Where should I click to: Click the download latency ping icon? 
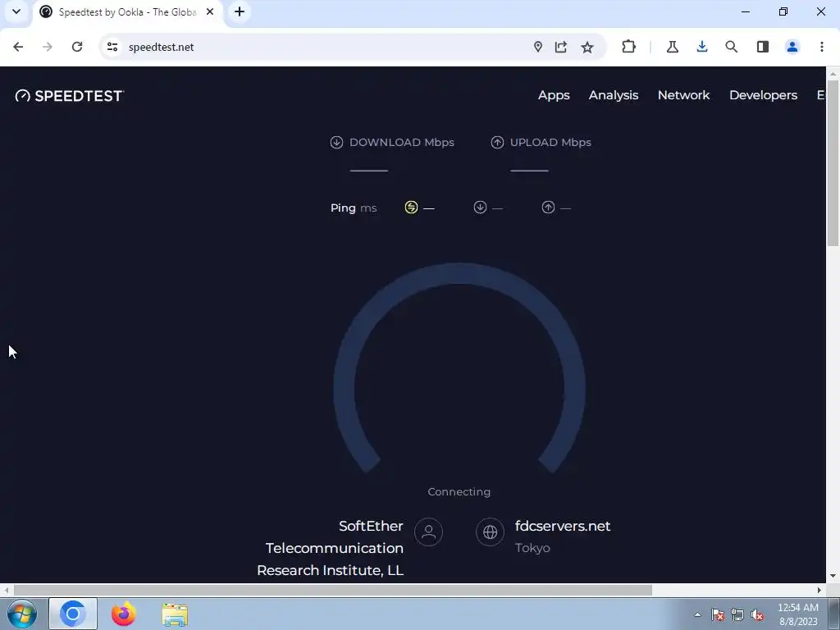(480, 208)
